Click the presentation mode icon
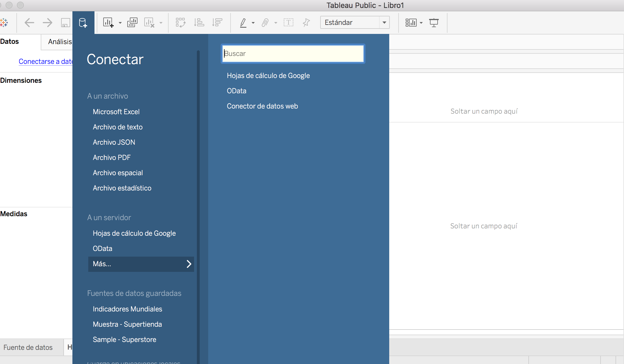The image size is (624, 364). [x=434, y=22]
